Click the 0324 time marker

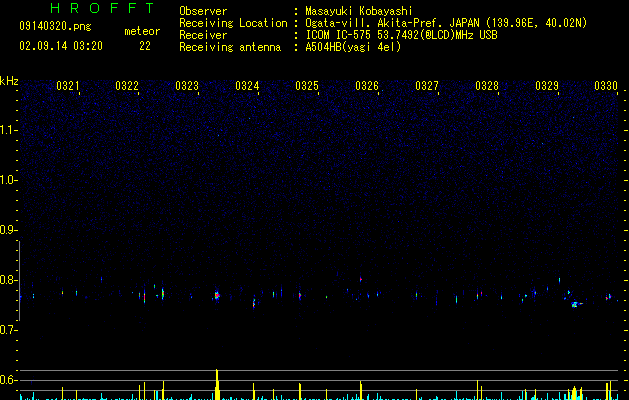pyautogui.click(x=247, y=86)
